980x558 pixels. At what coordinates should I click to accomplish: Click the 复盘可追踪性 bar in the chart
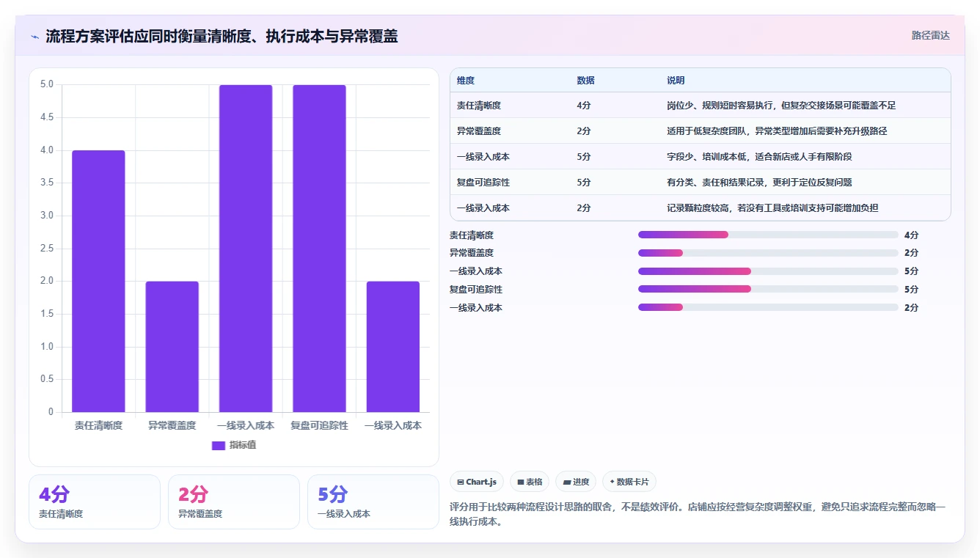[319, 249]
